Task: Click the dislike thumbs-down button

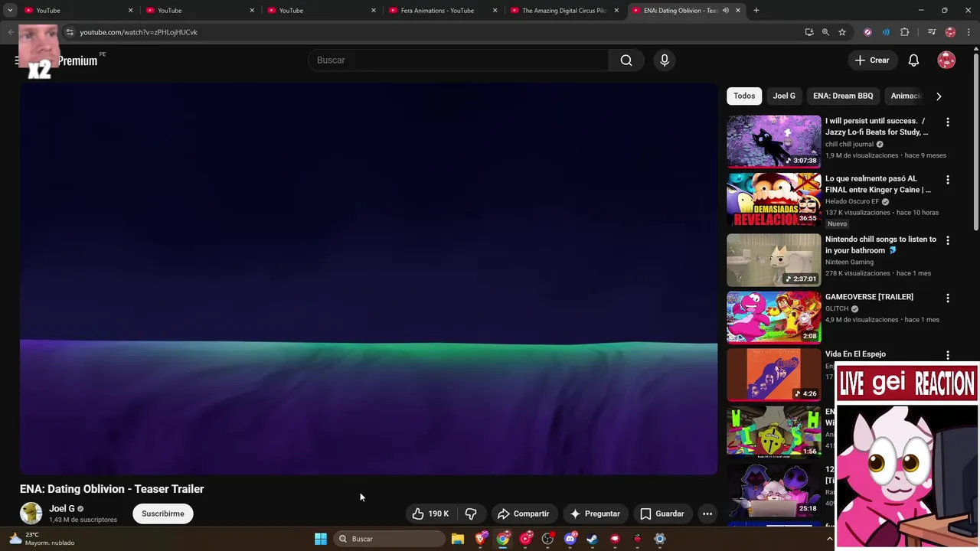Action: point(471,514)
